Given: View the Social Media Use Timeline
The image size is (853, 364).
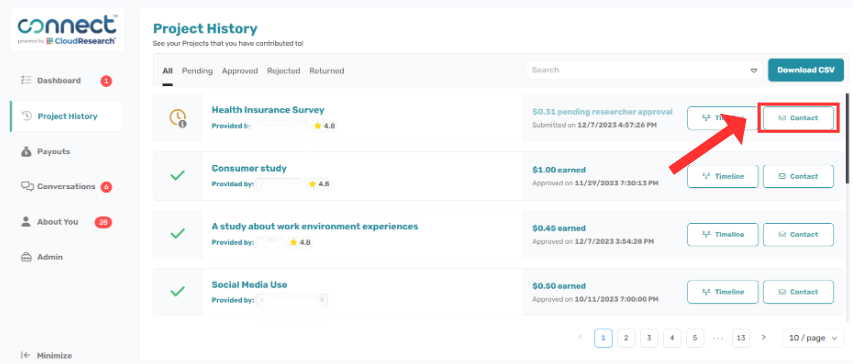Looking at the screenshot, I should [722, 292].
